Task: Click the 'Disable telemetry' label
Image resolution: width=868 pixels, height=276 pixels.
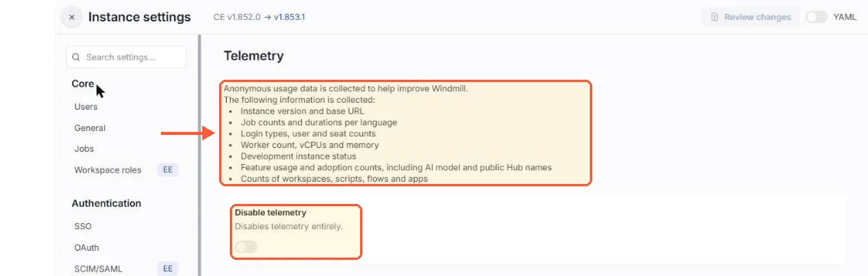Action: pyautogui.click(x=270, y=212)
